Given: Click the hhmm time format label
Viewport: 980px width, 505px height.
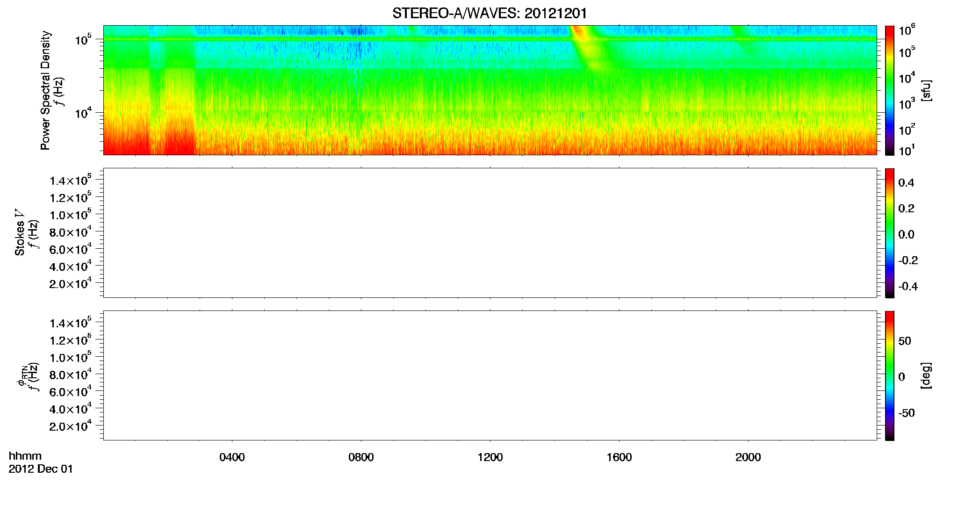Looking at the screenshot, I should pos(25,456).
